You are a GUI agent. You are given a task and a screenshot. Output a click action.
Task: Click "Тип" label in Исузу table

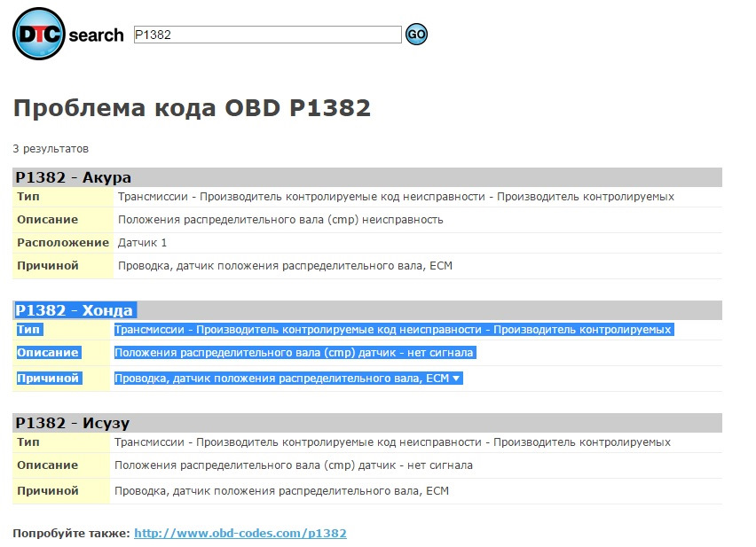pyautogui.click(x=28, y=442)
